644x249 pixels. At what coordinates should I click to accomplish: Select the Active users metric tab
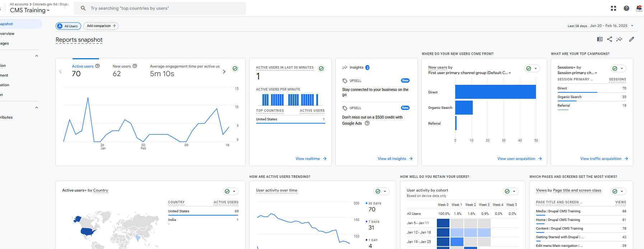86,70
